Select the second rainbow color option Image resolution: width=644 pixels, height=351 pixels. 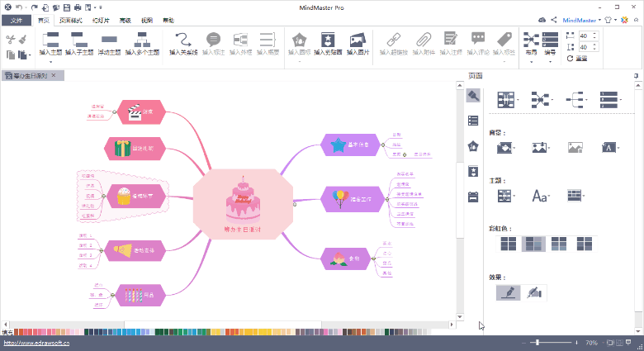[x=533, y=244]
